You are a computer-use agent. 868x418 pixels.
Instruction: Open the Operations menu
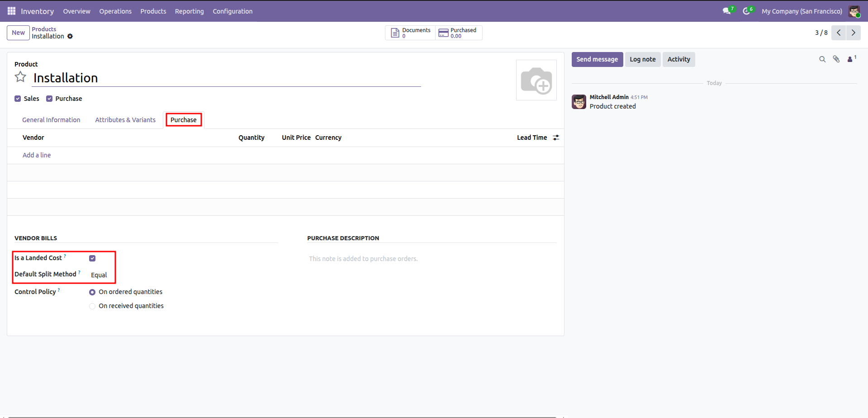pyautogui.click(x=115, y=11)
